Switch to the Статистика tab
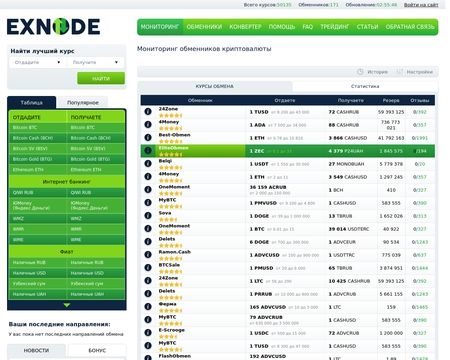450x360 pixels. click(x=365, y=86)
